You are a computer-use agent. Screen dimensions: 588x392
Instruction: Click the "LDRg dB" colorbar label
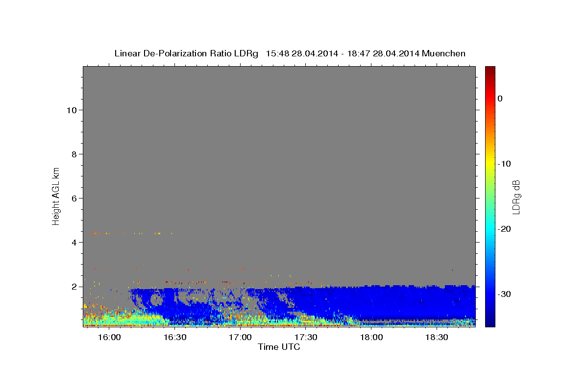[x=516, y=196]
